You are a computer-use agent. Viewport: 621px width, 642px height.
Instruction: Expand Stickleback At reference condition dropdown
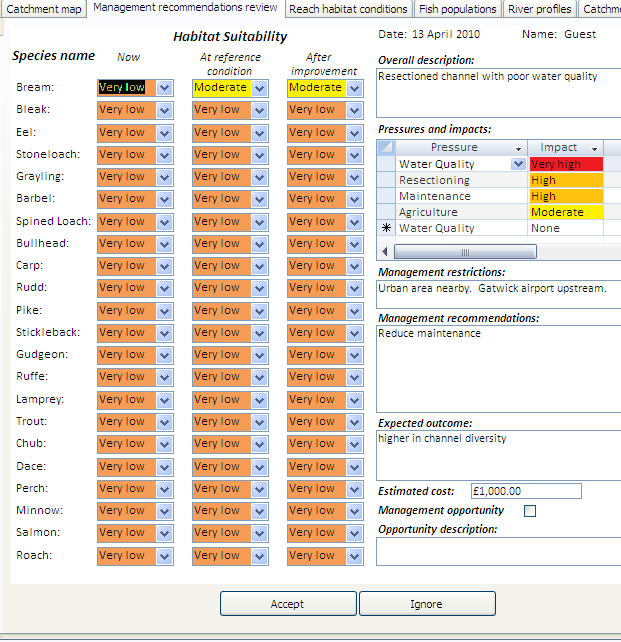click(x=260, y=333)
